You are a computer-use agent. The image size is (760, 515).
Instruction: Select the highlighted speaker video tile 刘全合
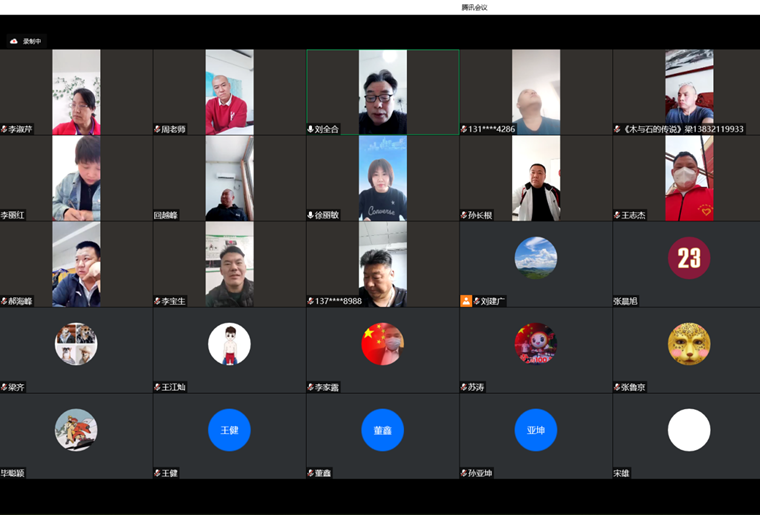pos(382,91)
